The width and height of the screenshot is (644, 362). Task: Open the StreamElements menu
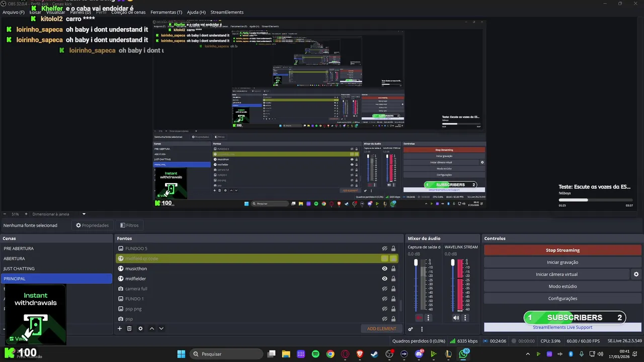coord(227,12)
